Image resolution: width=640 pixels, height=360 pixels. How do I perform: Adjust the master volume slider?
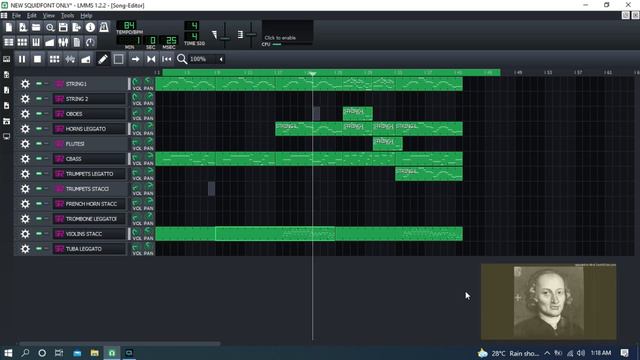(225, 34)
